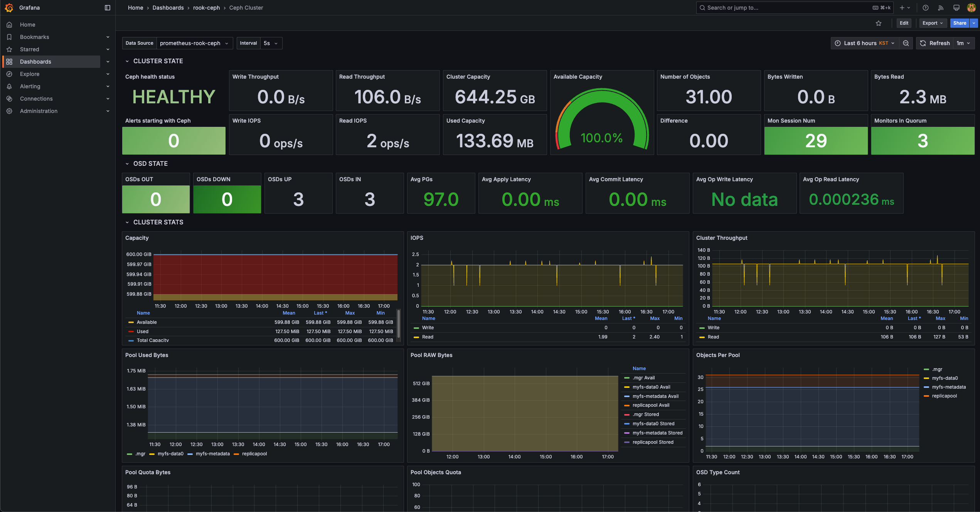Open the news feed RSS icon
980x512 pixels.
(x=941, y=8)
